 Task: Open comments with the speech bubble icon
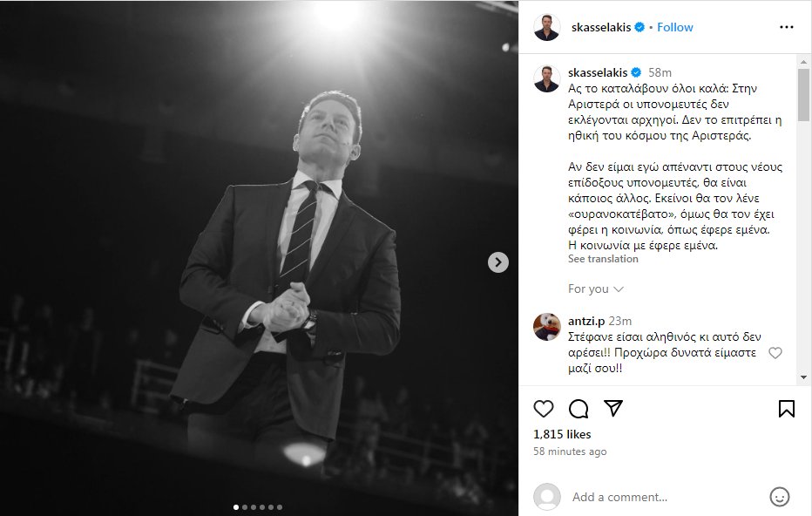[x=579, y=409]
